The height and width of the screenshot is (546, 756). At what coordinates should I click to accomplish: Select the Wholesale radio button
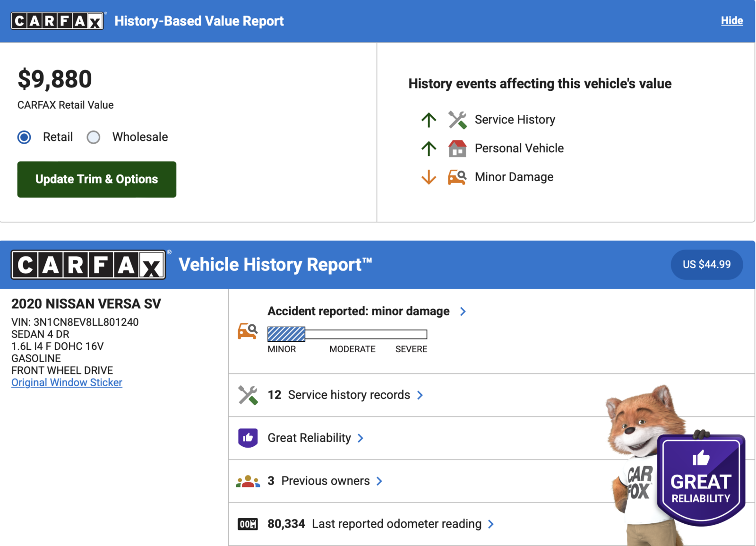[x=94, y=137]
